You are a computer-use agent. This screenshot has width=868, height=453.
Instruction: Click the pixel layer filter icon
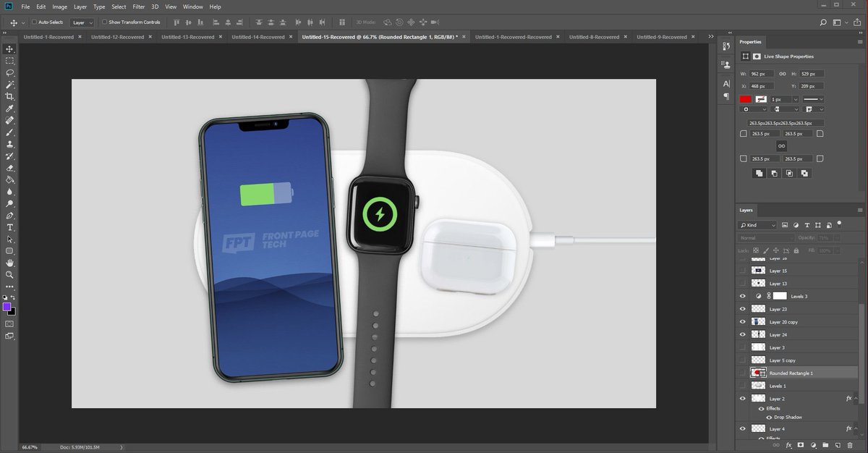click(x=786, y=225)
